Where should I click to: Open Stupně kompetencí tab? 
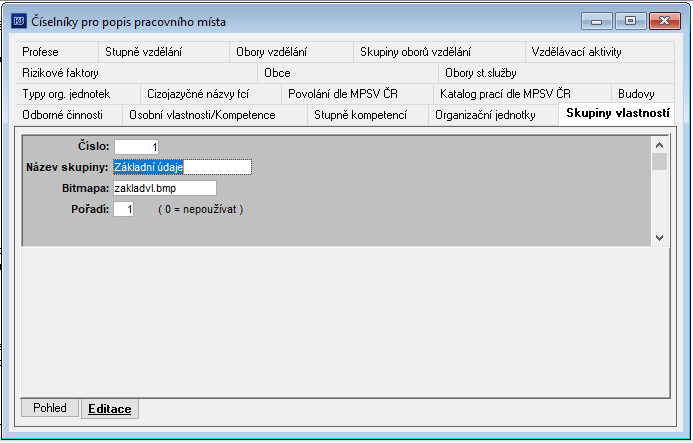368,115
